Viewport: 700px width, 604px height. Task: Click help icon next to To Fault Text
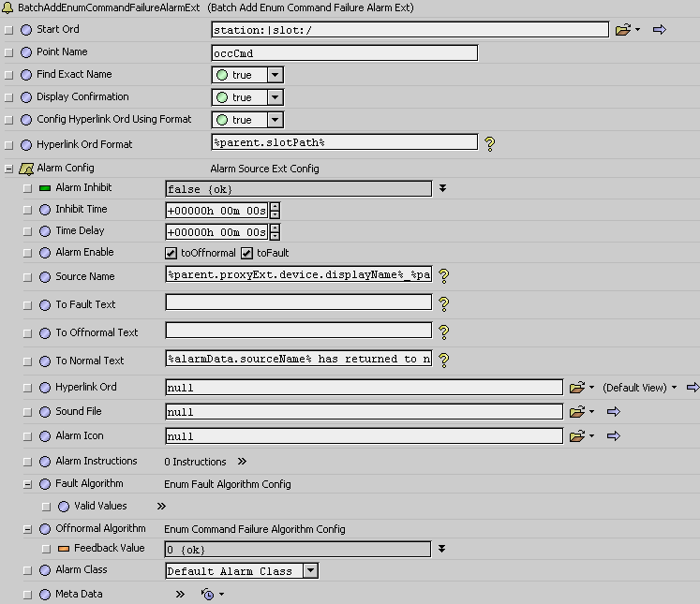point(444,303)
